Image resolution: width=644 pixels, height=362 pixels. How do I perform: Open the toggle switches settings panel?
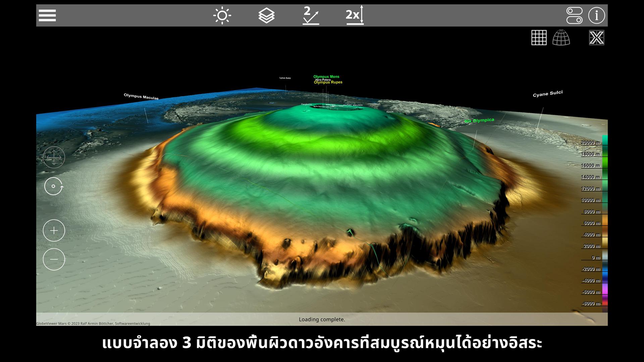click(x=575, y=15)
